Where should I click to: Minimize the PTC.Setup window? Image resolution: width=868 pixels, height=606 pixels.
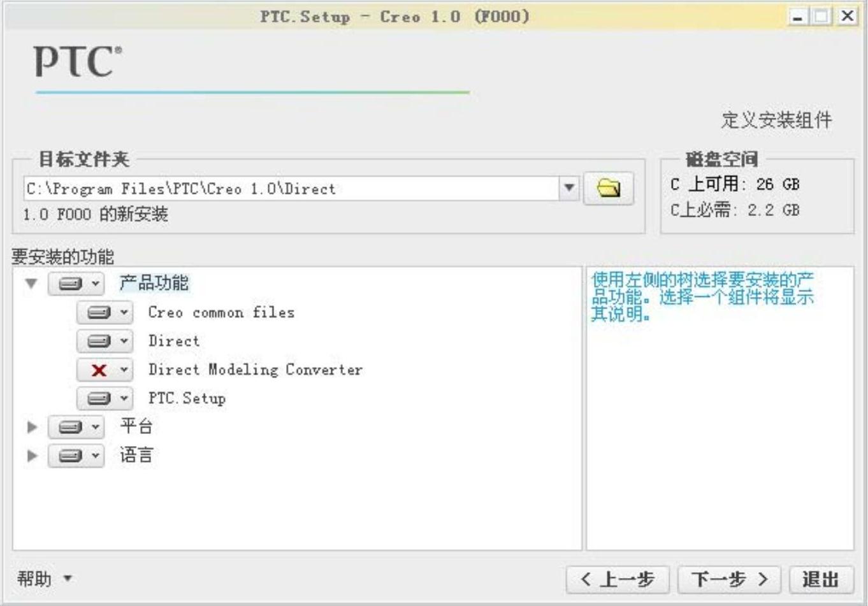797,17
